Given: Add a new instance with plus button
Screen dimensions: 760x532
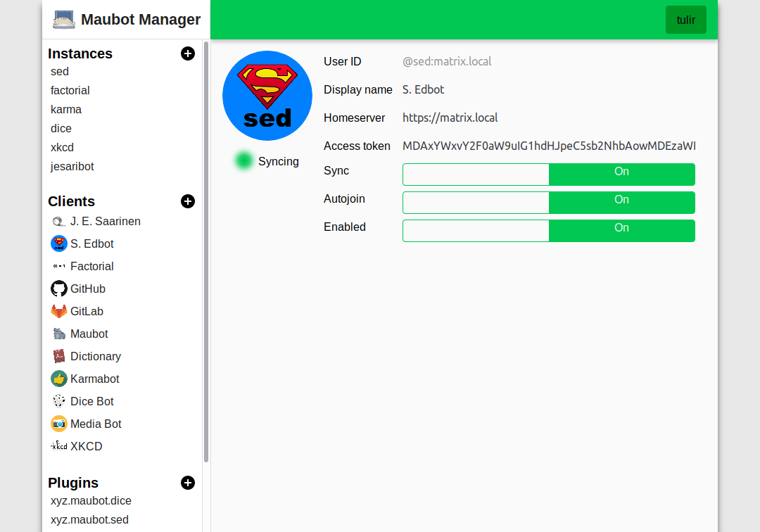Looking at the screenshot, I should coord(188,53).
